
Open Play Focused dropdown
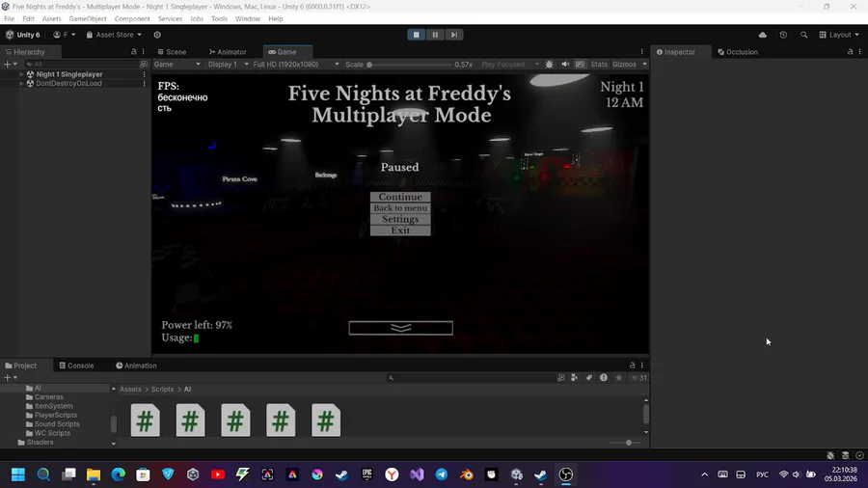pyautogui.click(x=510, y=65)
